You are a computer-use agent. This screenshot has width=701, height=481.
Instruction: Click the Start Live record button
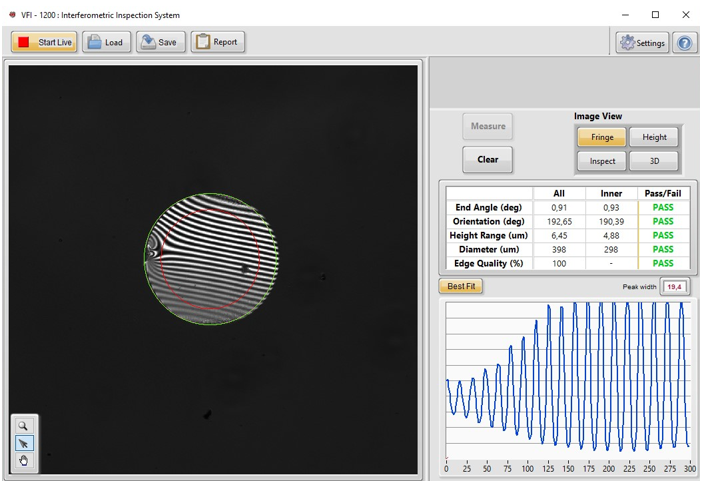[x=44, y=42]
